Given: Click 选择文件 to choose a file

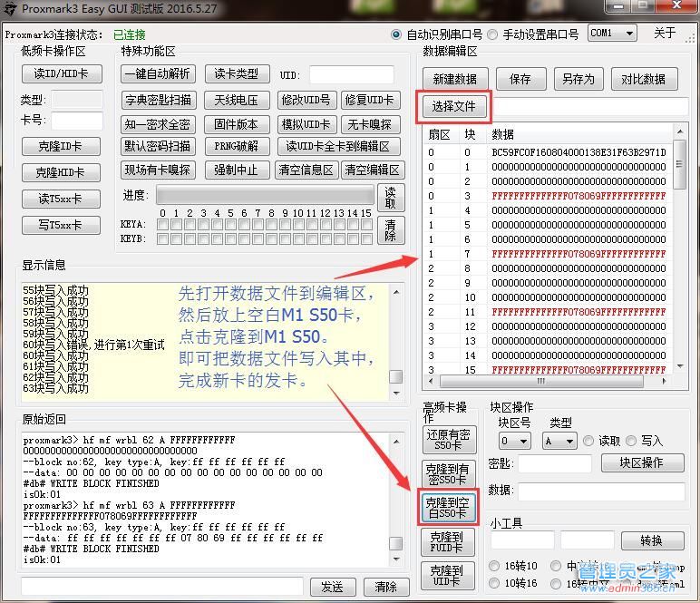Looking at the screenshot, I should pos(454,106).
